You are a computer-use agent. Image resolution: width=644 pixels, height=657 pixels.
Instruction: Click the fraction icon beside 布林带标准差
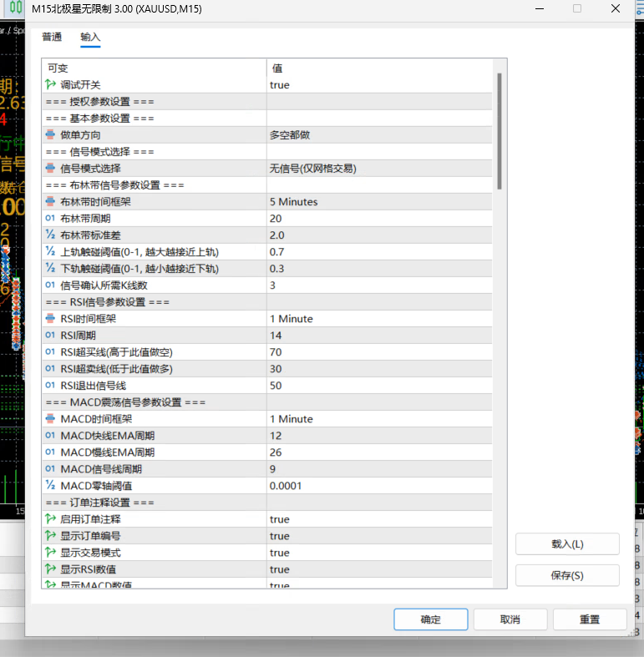click(50, 235)
